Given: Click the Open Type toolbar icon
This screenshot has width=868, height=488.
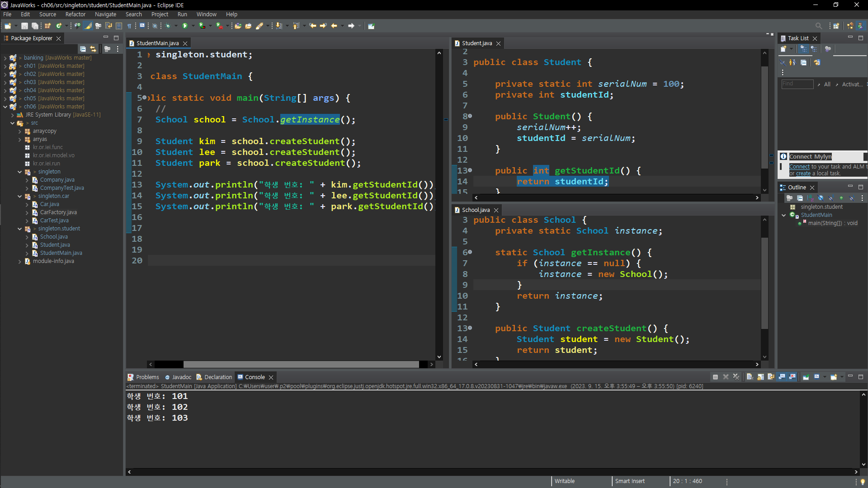Looking at the screenshot, I should 238,26.
